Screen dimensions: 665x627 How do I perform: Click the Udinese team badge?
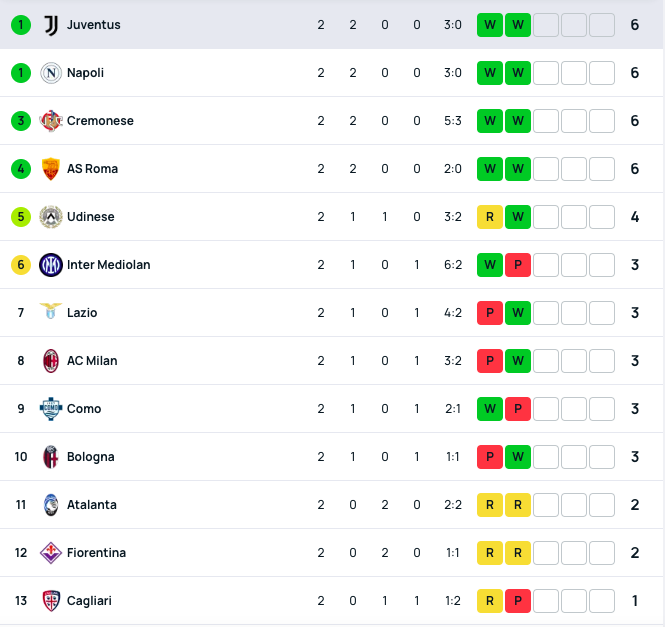(51, 217)
